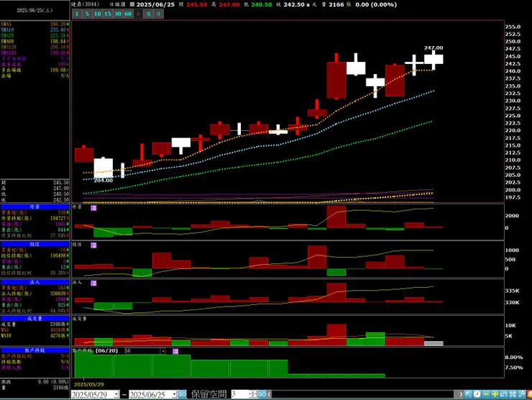Select the 散戶持股 blue panel header

[35, 350]
